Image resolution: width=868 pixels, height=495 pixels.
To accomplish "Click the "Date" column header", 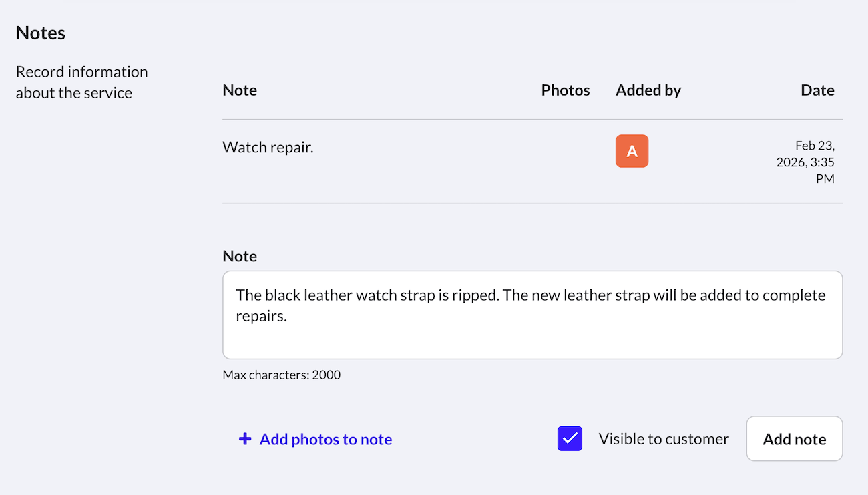I will (x=817, y=90).
